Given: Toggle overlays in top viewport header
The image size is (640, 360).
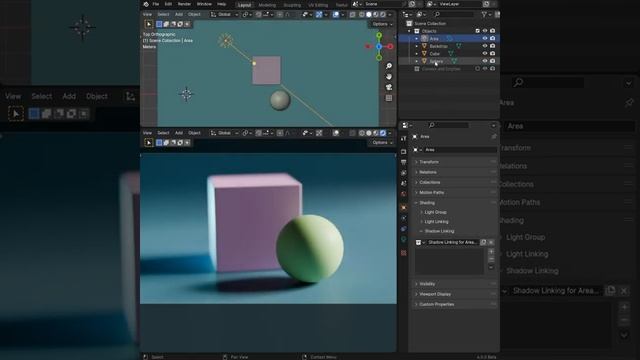Looking at the screenshot, I should coord(336,14).
